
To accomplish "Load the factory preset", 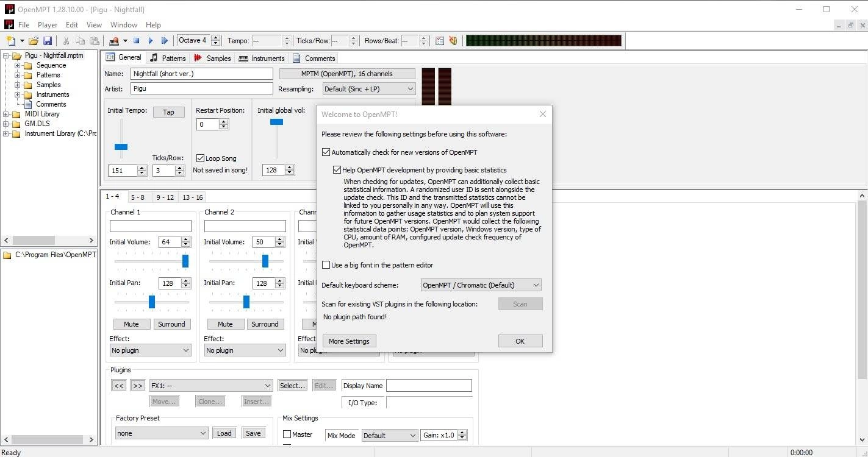I will click(224, 433).
